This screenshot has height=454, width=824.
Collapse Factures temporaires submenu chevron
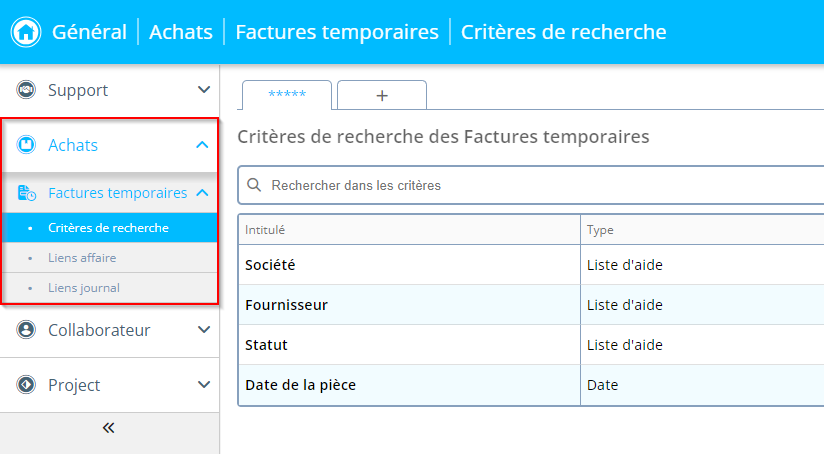(x=202, y=193)
